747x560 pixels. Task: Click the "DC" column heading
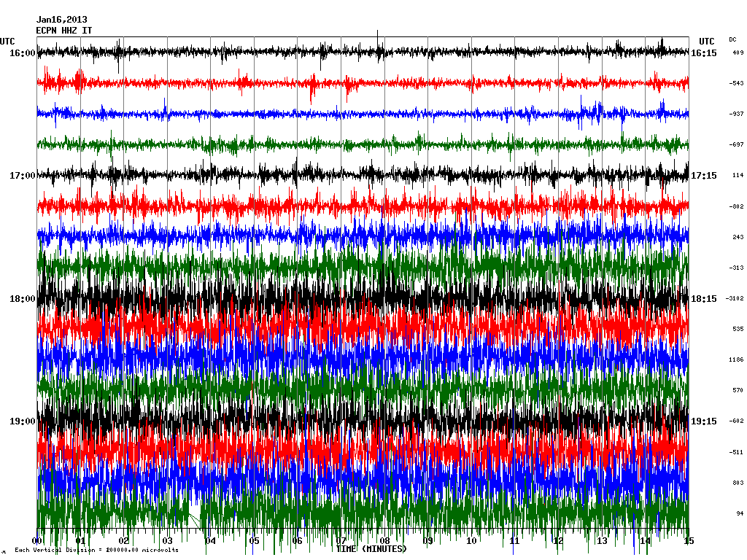tap(732, 39)
